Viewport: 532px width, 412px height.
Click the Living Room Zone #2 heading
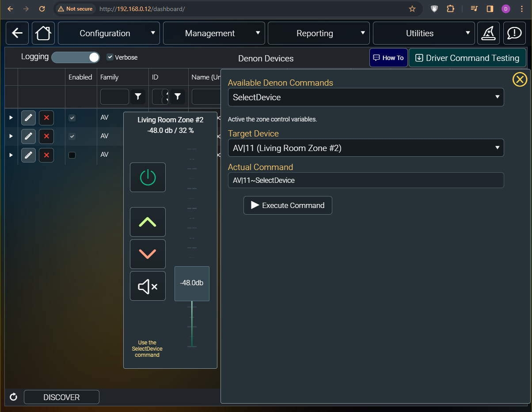[x=170, y=120]
